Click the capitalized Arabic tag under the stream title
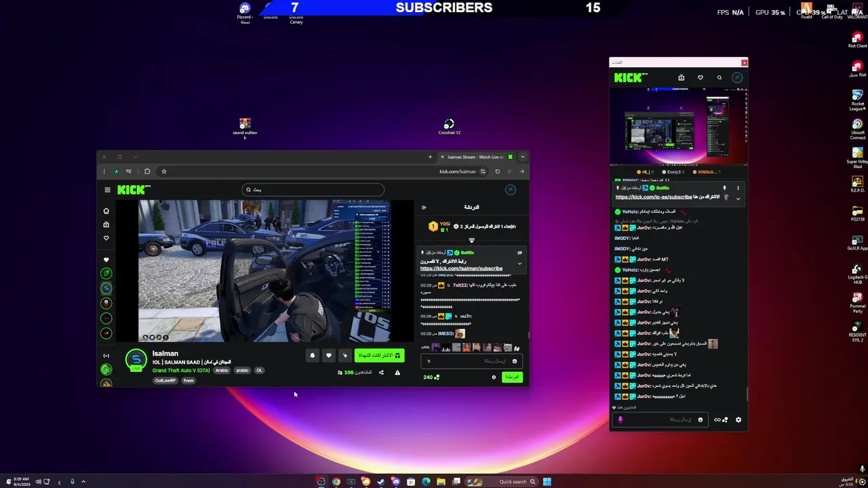This screenshot has width=868, height=488. 222,370
